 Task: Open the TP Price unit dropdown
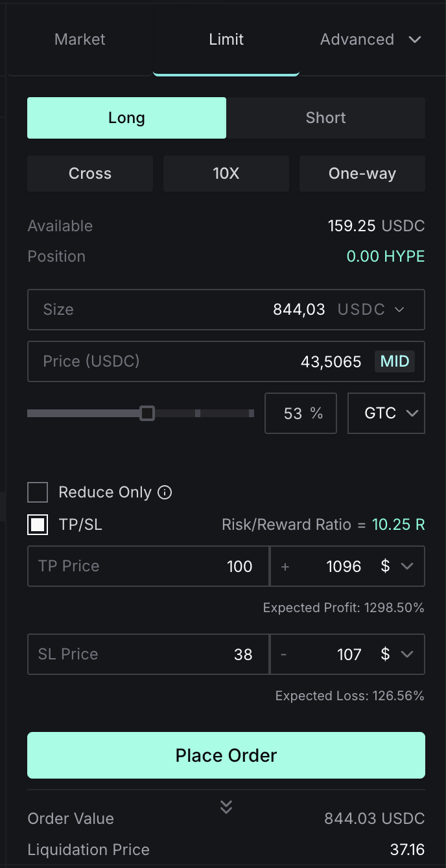click(x=397, y=566)
